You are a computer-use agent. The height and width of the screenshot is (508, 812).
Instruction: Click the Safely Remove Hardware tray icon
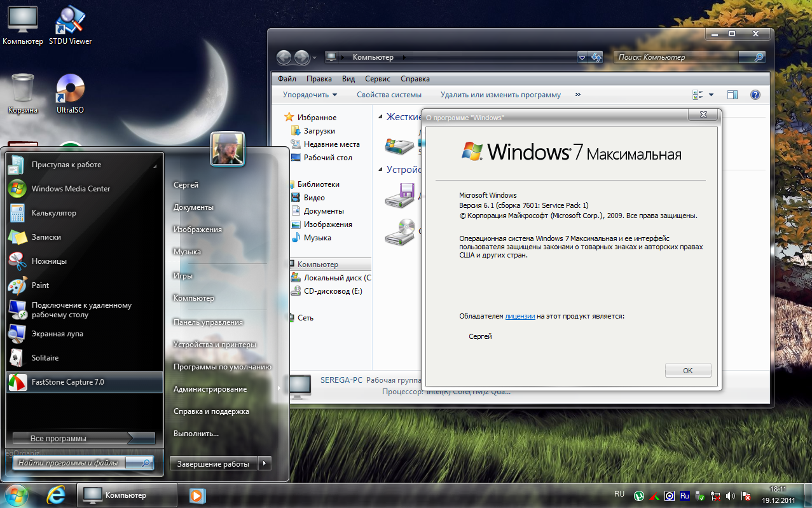click(x=700, y=496)
